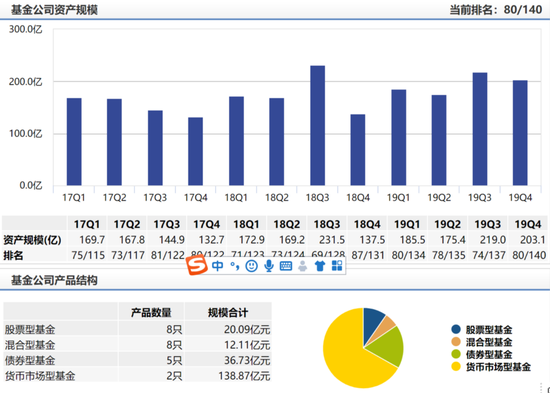Click the 17Q1 x-axis label
Screen dimensions: 550x393
(74, 198)
